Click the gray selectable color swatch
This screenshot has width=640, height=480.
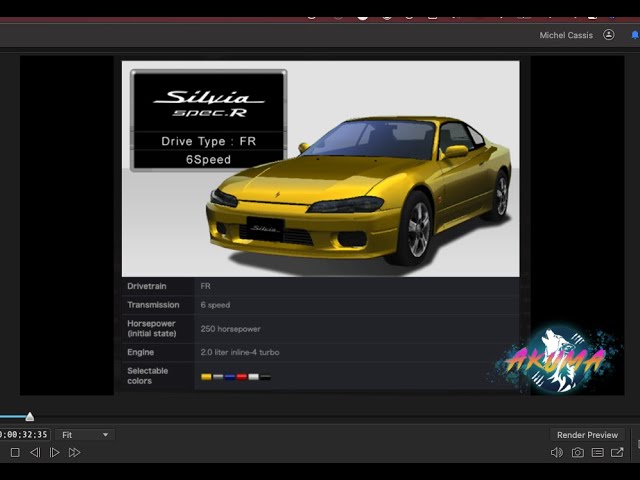coord(218,377)
